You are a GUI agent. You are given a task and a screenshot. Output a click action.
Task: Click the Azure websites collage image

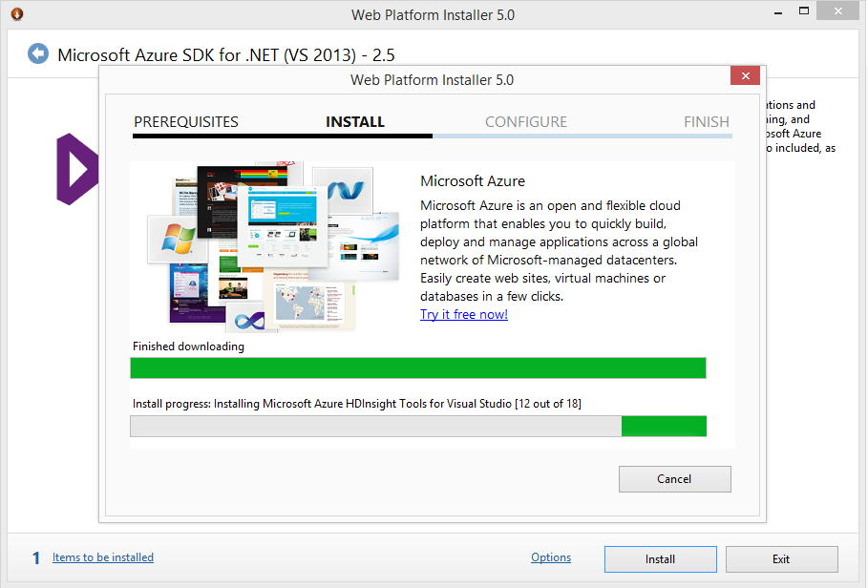[273, 246]
